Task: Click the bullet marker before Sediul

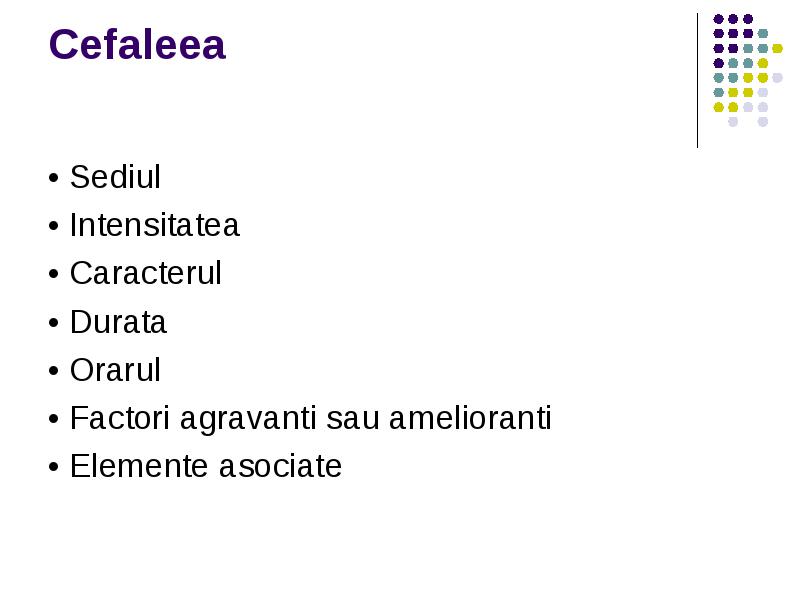Action: (x=54, y=178)
